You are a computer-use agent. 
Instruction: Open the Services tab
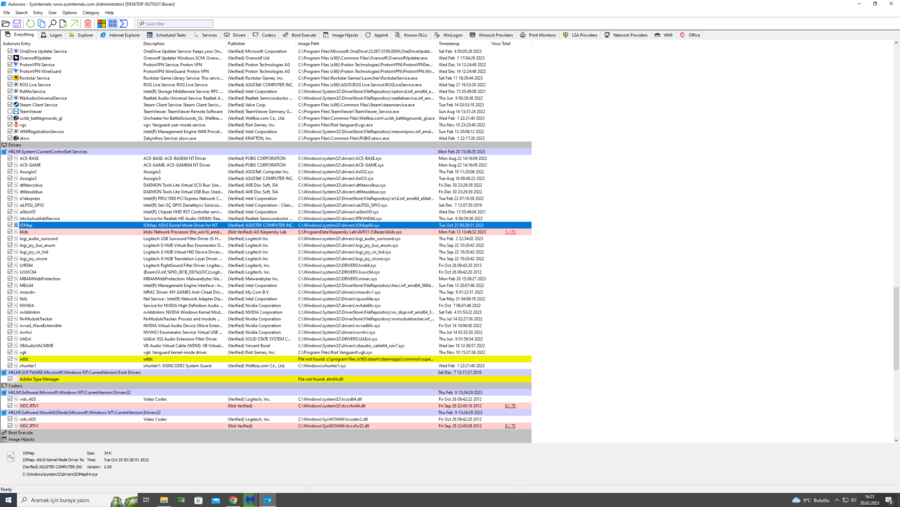tap(205, 35)
